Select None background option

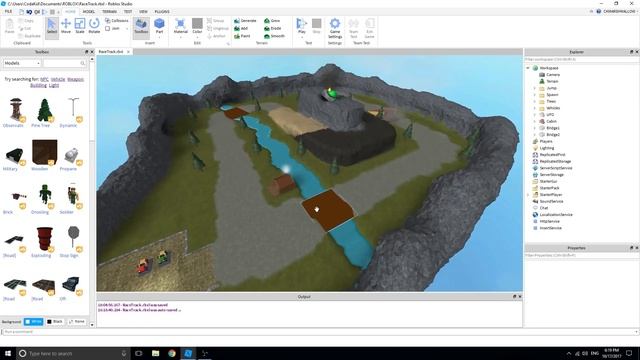pyautogui.click(x=76, y=322)
